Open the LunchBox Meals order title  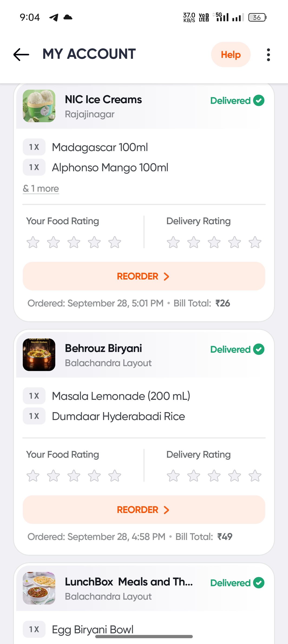129,582
